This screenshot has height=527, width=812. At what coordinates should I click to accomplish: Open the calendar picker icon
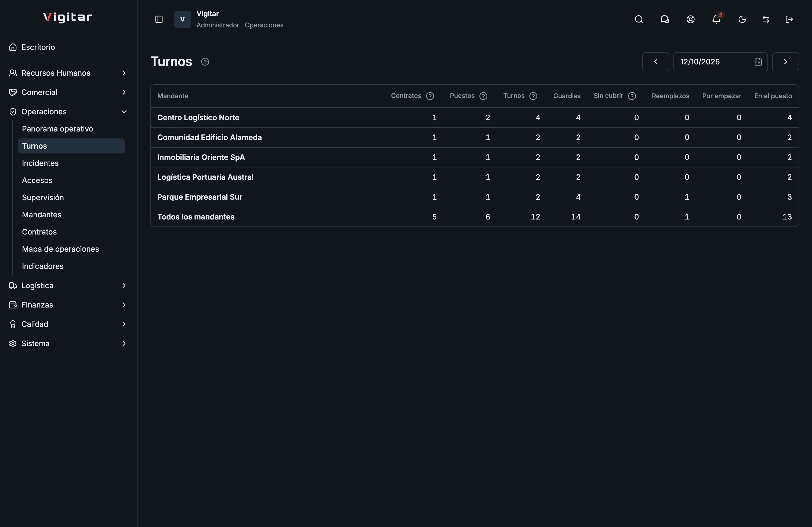point(758,62)
